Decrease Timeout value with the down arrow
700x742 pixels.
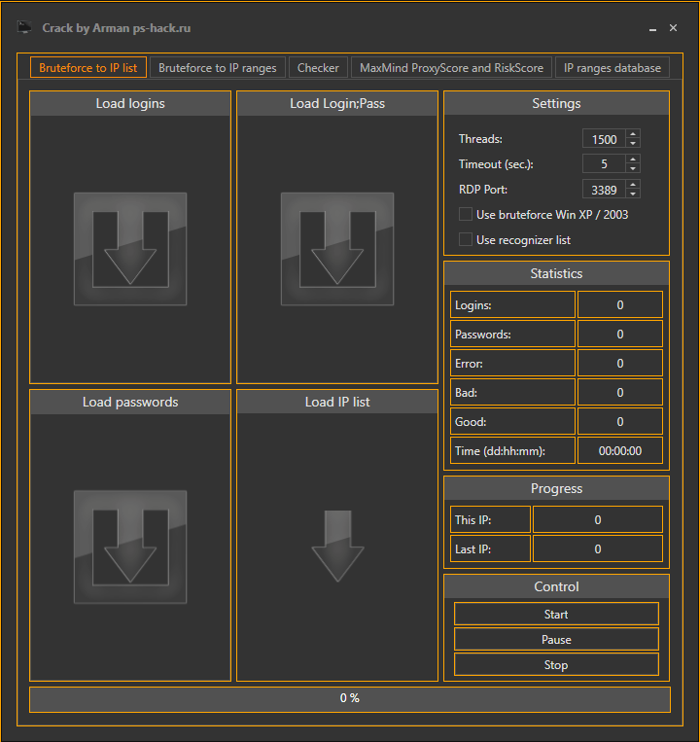coord(633,168)
